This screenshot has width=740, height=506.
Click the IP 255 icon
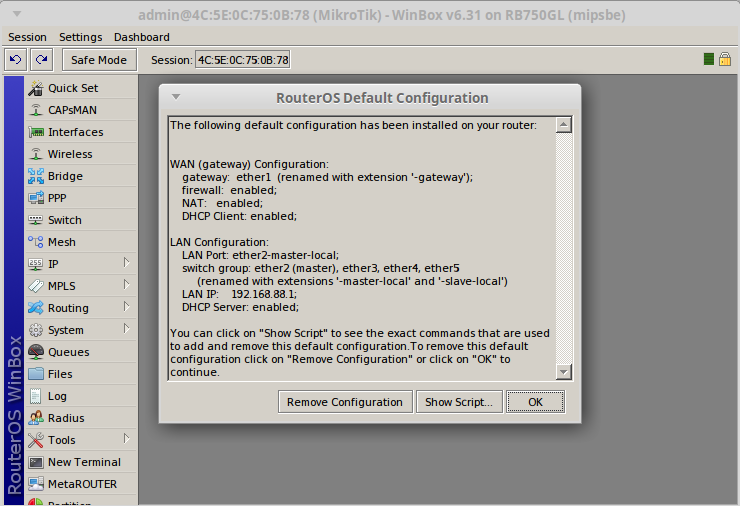pos(35,264)
